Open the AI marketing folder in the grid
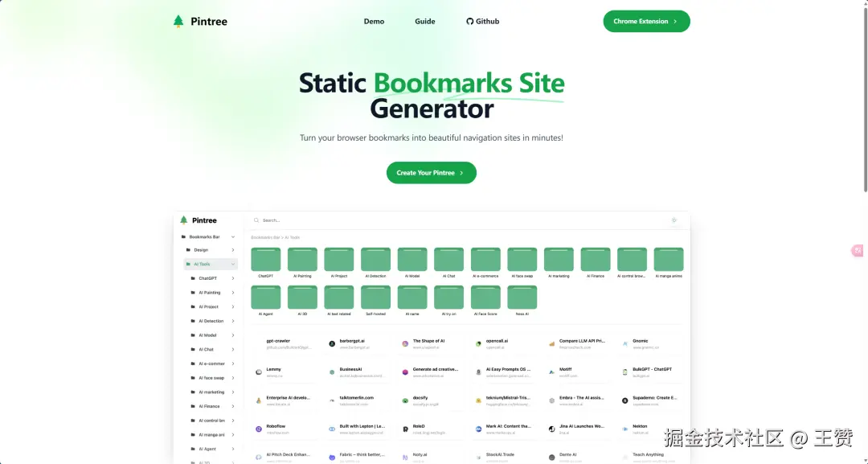Viewport: 868px width, 464px height. click(x=559, y=259)
